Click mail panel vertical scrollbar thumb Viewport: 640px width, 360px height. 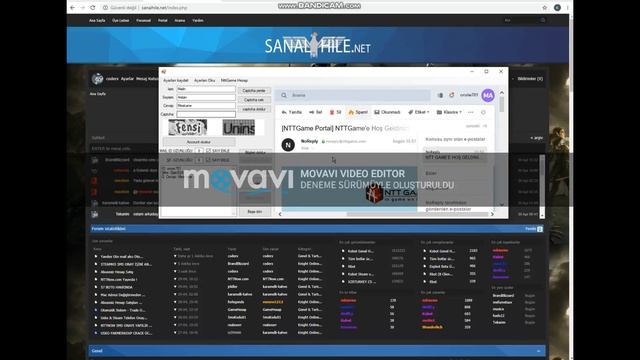click(x=502, y=104)
